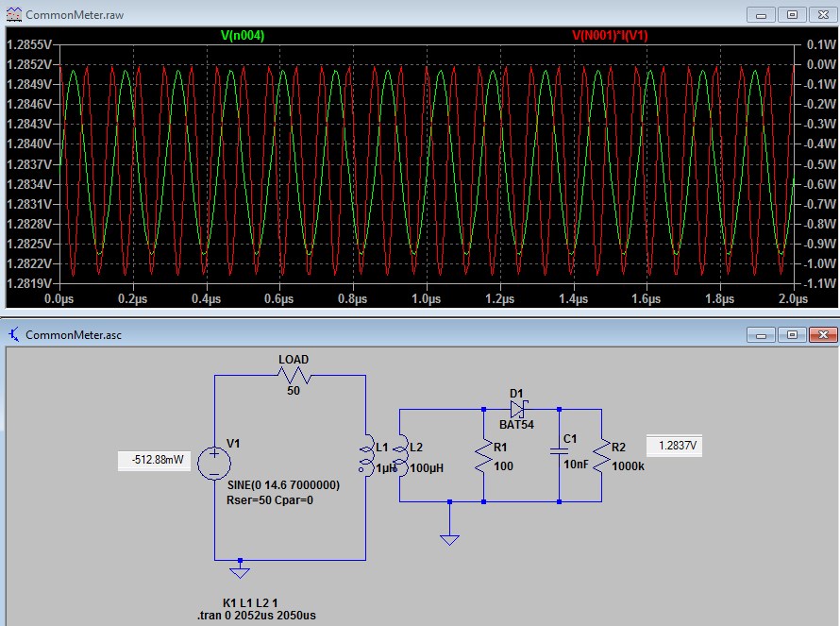The height and width of the screenshot is (626, 840).
Task: Click the SINE(0 14.6 7000000) source value text
Action: pos(283,484)
